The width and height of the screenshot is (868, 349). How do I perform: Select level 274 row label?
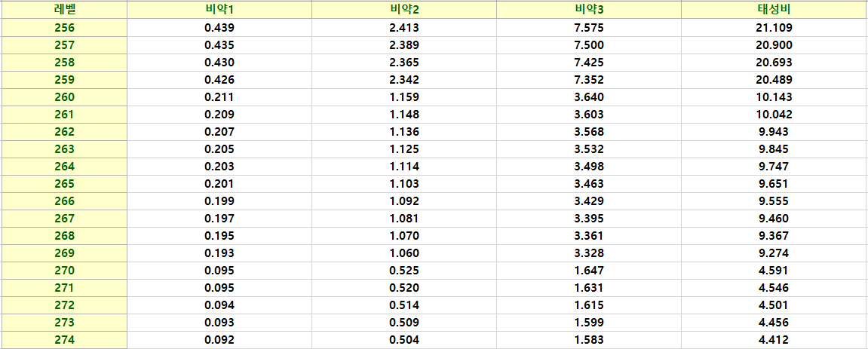pyautogui.click(x=64, y=340)
